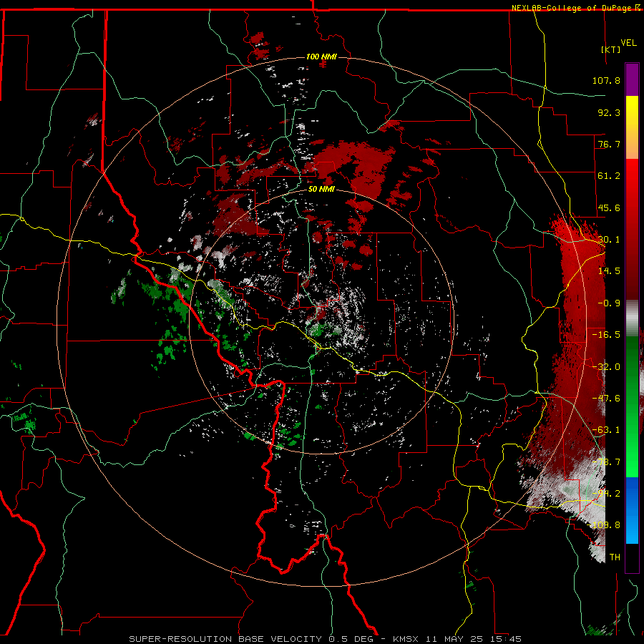The width and height of the screenshot is (644, 644).
Task: Click the 50 NMI range ring label
Action: click(321, 190)
